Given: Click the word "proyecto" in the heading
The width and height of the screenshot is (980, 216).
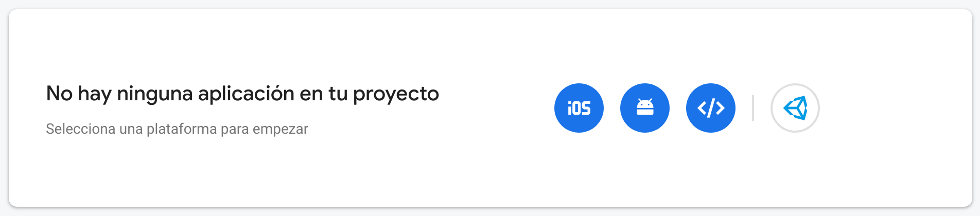Looking at the screenshot, I should click(396, 95).
